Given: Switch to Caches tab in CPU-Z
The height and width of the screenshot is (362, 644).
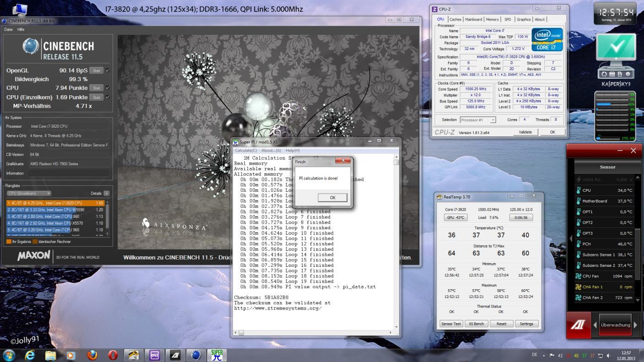Looking at the screenshot, I should 455,19.
